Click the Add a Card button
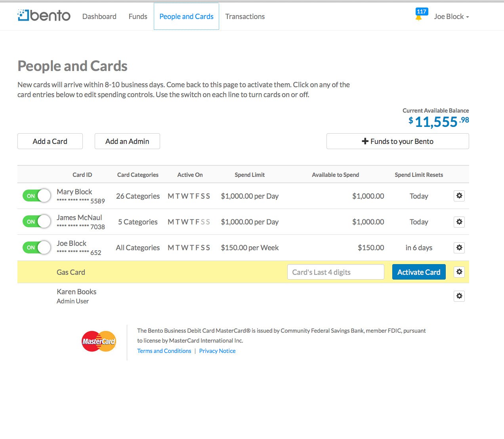The width and height of the screenshot is (504, 439). tap(50, 141)
